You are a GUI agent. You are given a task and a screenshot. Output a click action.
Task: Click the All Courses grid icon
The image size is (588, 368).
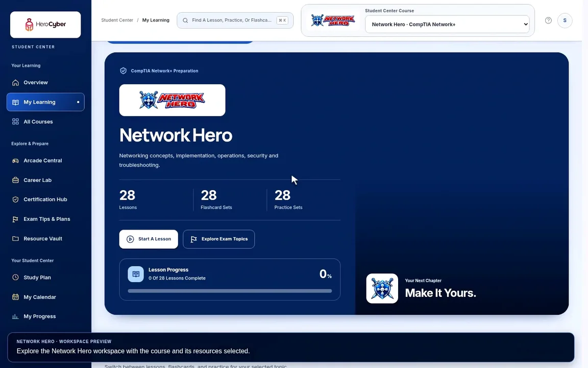click(x=15, y=122)
